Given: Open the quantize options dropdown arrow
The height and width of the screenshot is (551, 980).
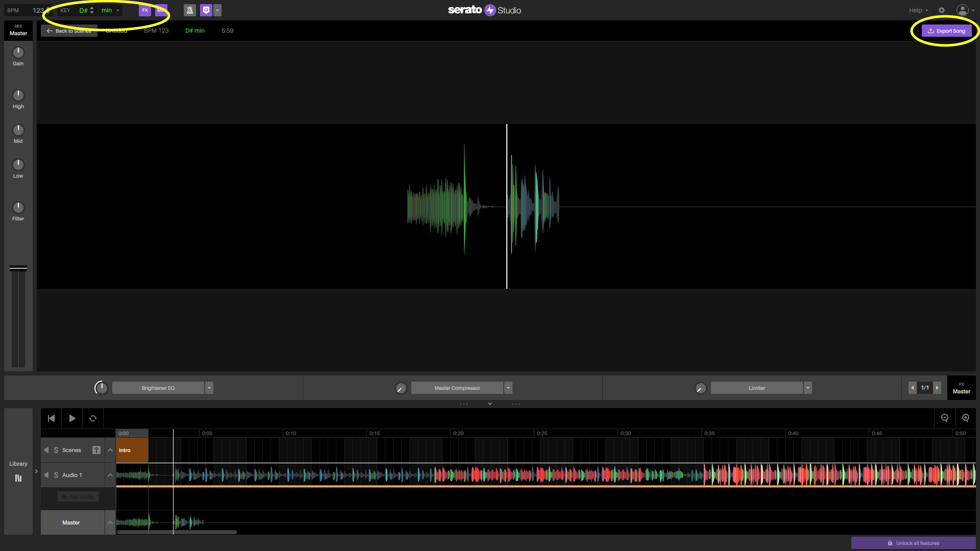Looking at the screenshot, I should click(217, 10).
